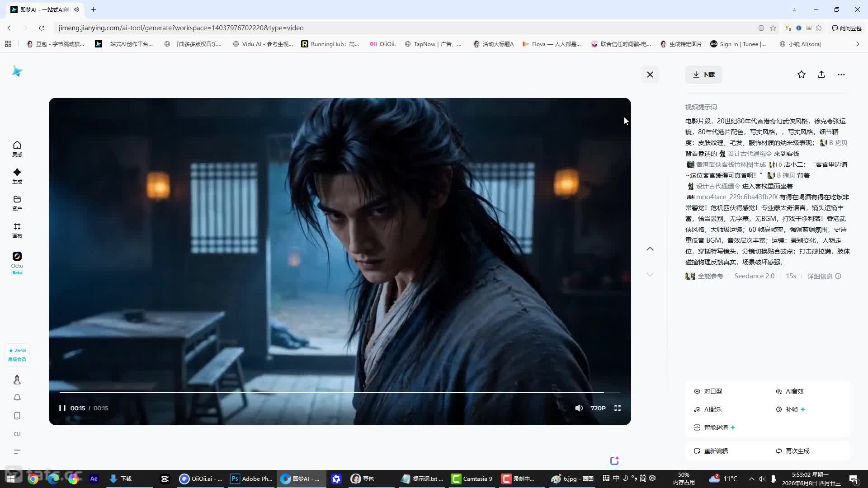
Task: Click the 下载 download button
Action: pos(704,75)
